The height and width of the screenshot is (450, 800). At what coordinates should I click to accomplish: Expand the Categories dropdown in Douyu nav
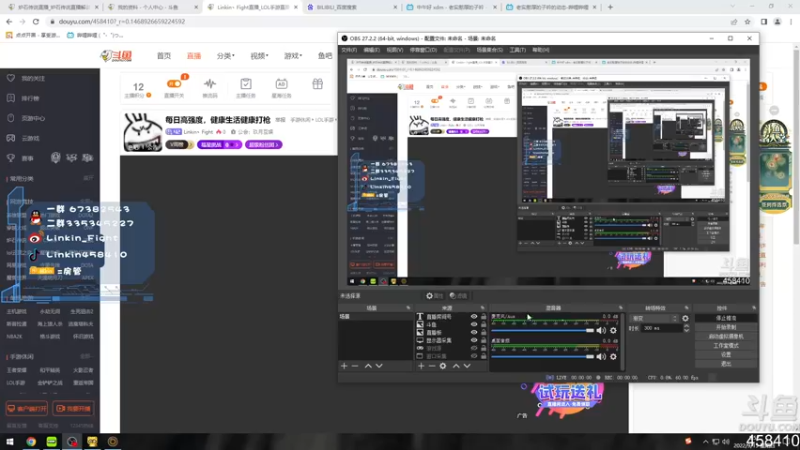(226, 56)
